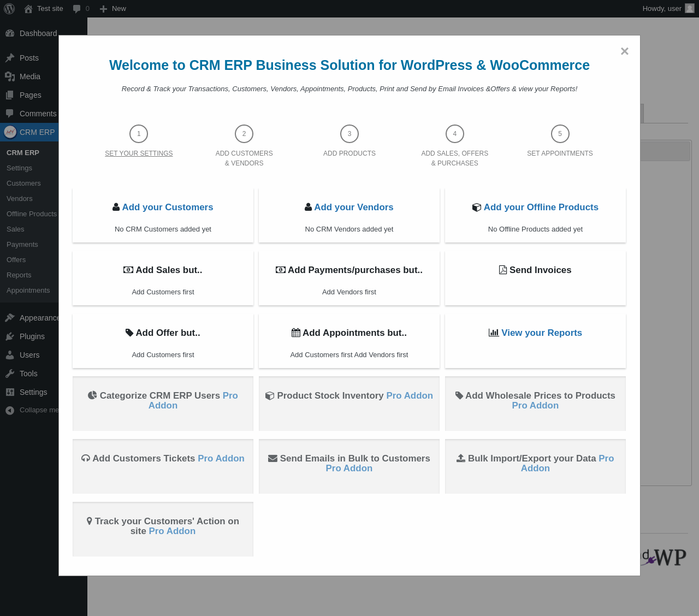Open Payments submenu item

(22, 245)
